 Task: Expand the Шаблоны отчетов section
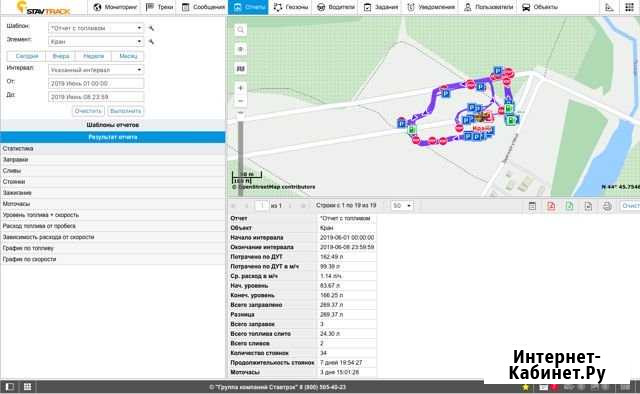tap(113, 125)
